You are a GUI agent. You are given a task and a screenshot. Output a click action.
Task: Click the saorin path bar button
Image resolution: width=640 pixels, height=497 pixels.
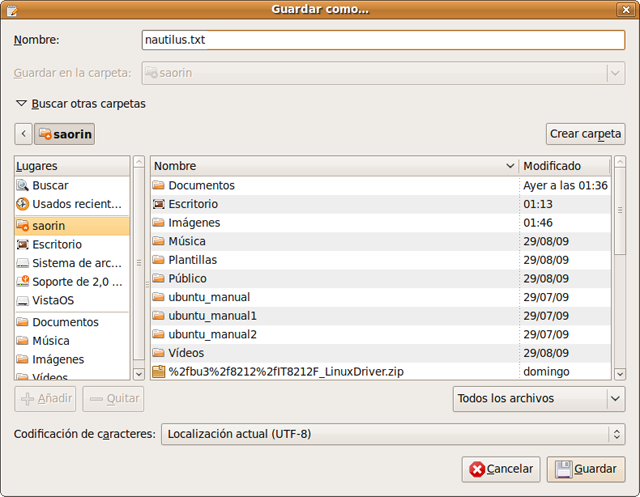(x=64, y=134)
